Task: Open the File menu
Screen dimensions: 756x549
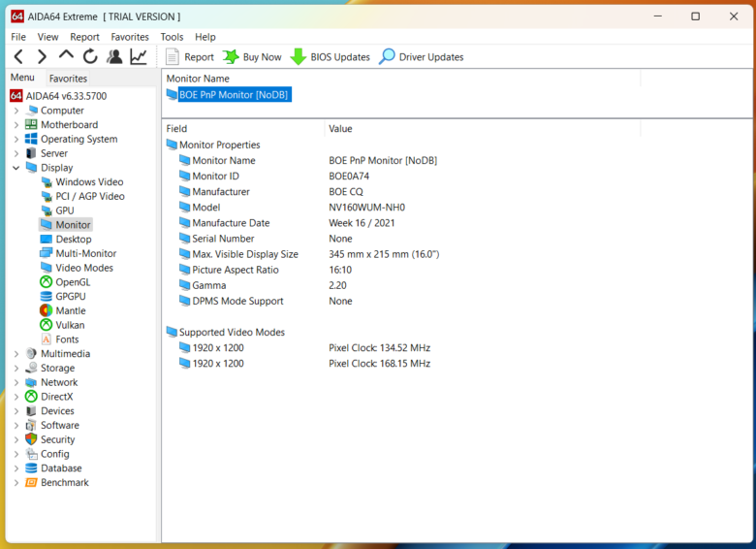Action: coord(18,37)
